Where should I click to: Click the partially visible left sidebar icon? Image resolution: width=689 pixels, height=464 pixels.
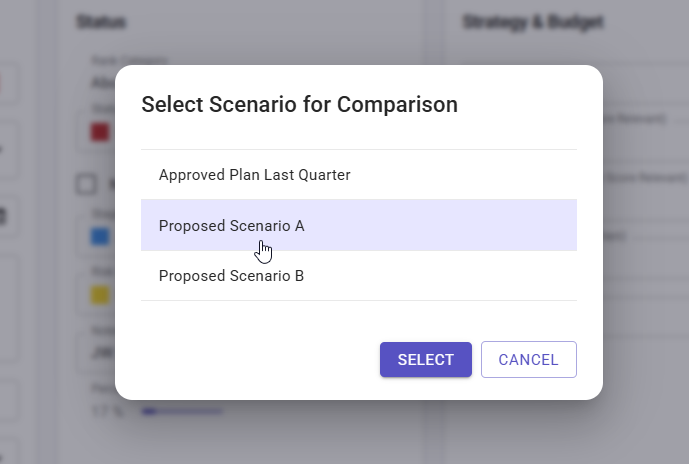pos(6,215)
